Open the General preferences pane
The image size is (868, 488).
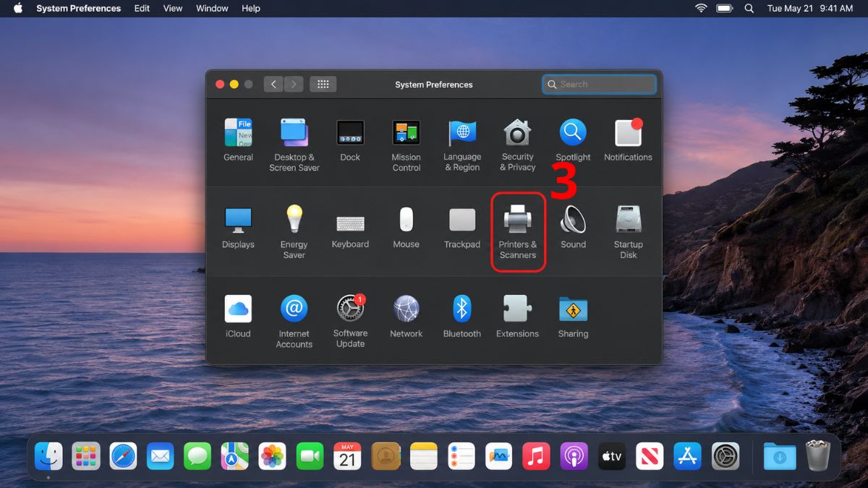238,140
